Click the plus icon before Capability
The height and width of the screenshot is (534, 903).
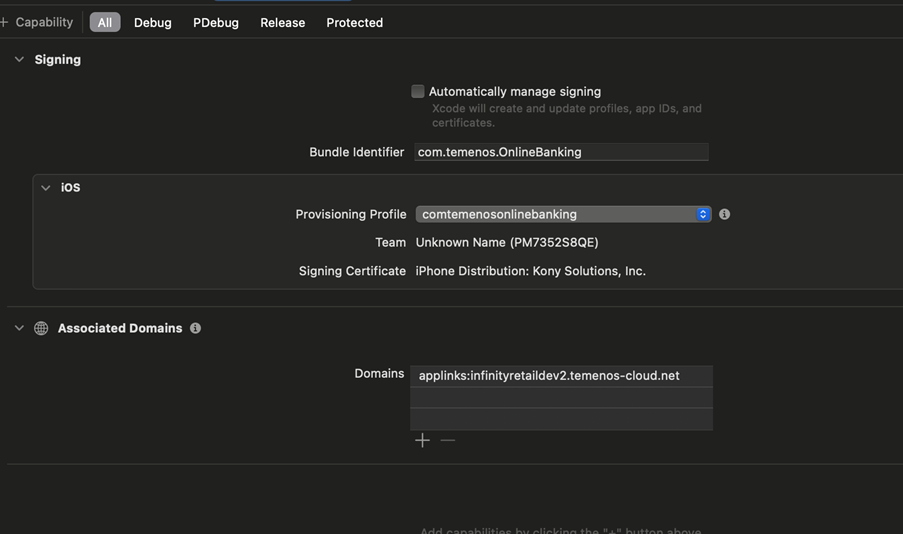click(x=4, y=22)
